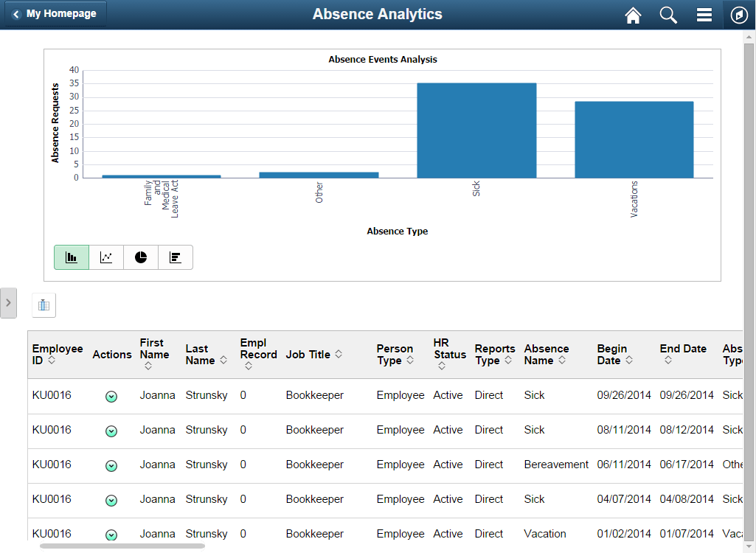Open the NavBar compass icon
Image resolution: width=756 pixels, height=553 pixels.
739,15
